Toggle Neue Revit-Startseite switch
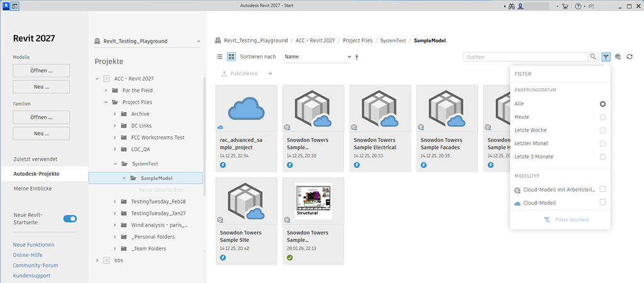This screenshot has width=644, height=283. coord(70,219)
